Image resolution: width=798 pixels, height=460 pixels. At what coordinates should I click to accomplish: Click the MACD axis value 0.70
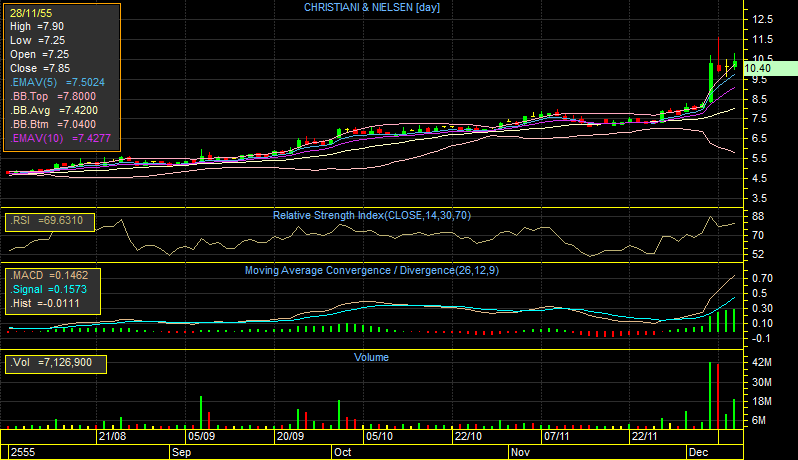point(762,278)
